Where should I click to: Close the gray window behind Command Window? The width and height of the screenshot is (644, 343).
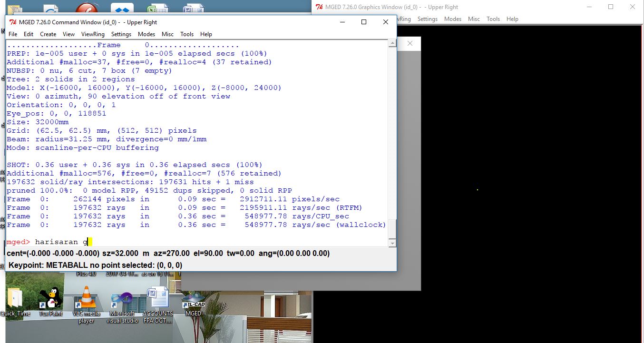(x=410, y=44)
